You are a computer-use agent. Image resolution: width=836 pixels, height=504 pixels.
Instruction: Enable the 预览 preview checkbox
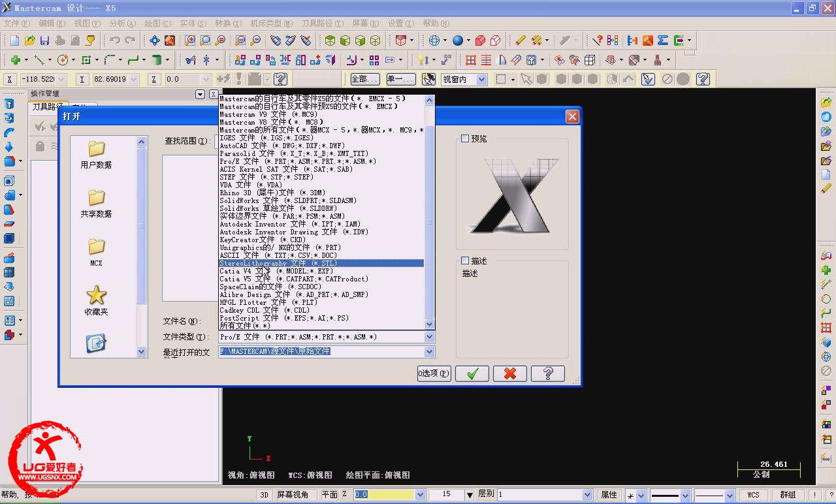click(465, 138)
